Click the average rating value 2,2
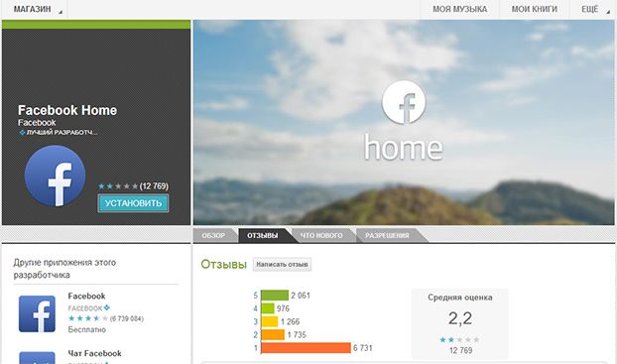The image size is (617, 364). point(459,318)
